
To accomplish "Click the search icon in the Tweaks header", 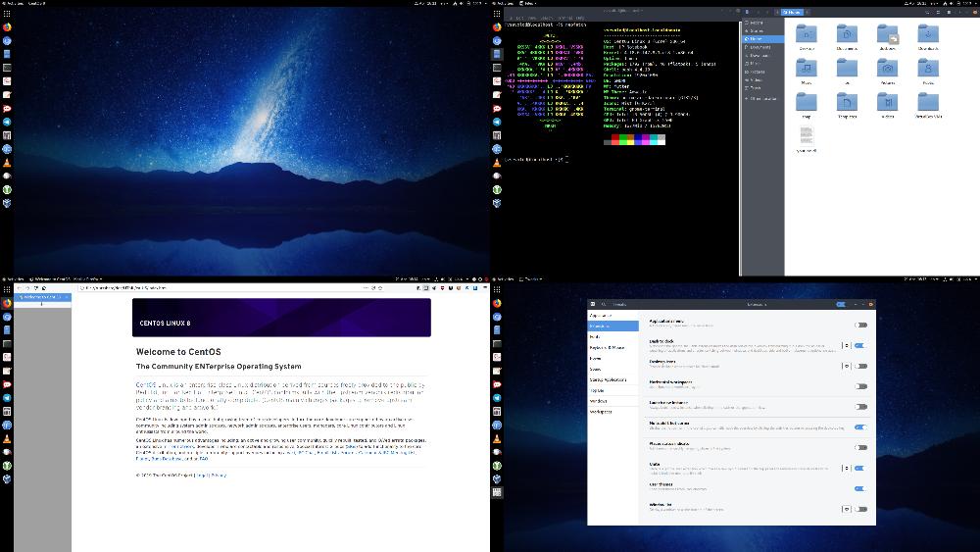I will click(605, 305).
